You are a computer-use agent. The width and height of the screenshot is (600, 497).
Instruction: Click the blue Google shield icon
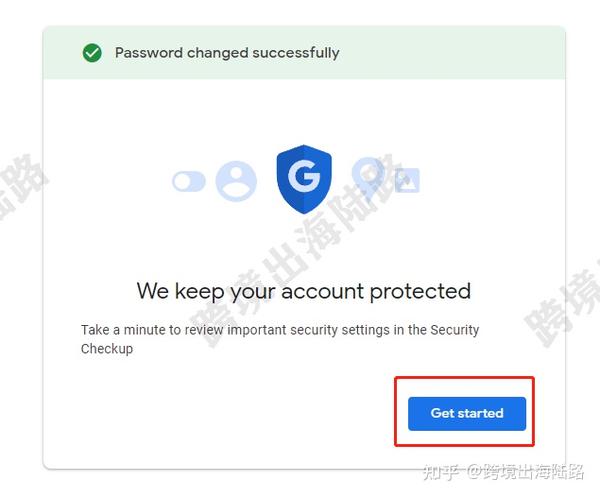[x=304, y=179]
